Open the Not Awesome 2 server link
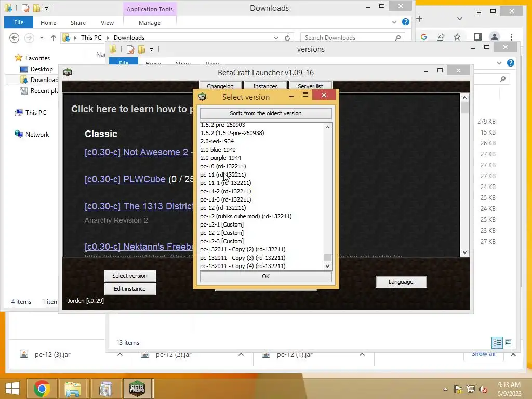532x399 pixels. point(138,152)
